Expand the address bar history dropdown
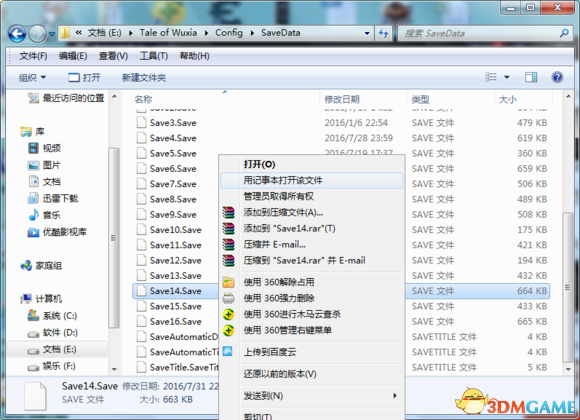This screenshot has width=580, height=420. pyautogui.click(x=367, y=33)
